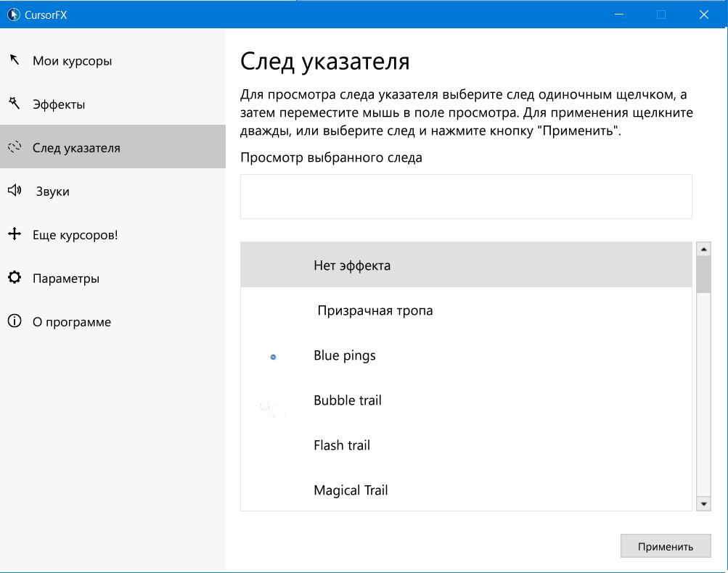This screenshot has width=728, height=573.
Task: Select the Призрачная тропа trail
Action: tap(466, 310)
